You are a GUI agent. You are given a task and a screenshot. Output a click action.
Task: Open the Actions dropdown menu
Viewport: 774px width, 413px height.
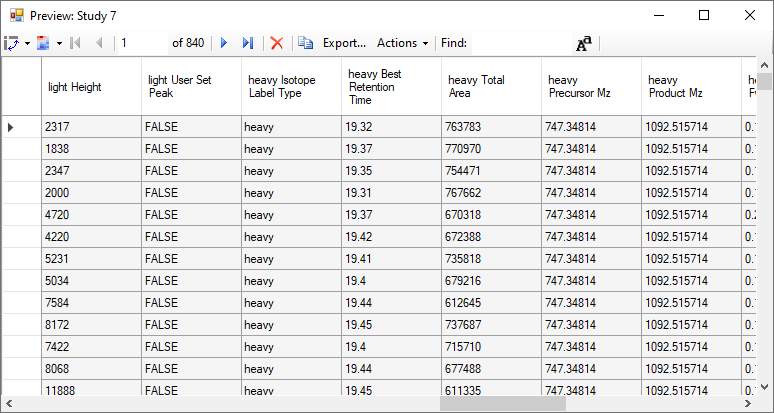tap(402, 43)
